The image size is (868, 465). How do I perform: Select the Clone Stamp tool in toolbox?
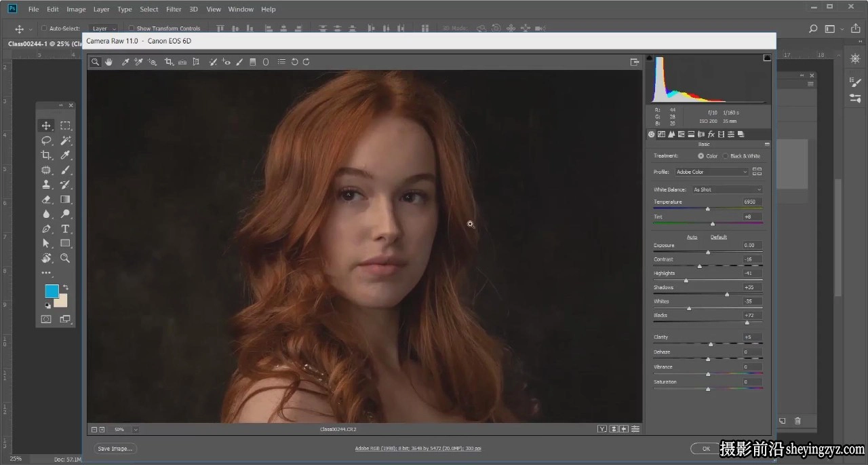46,185
